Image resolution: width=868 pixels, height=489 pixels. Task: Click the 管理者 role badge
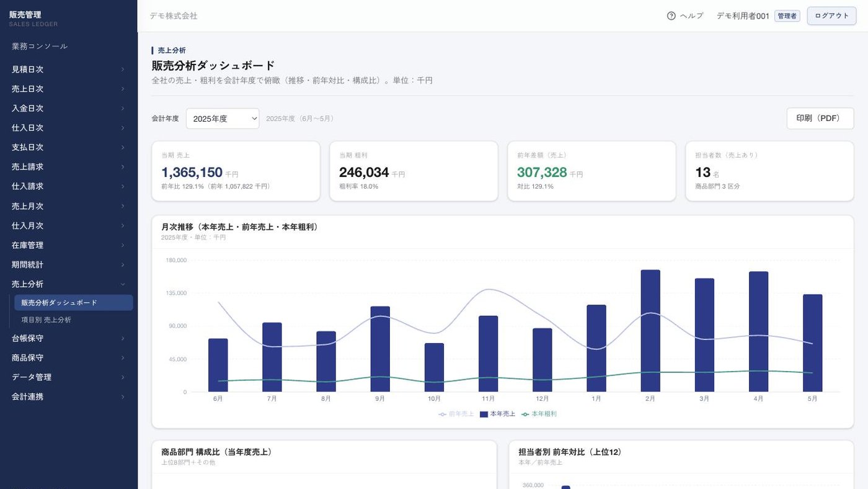coord(787,16)
